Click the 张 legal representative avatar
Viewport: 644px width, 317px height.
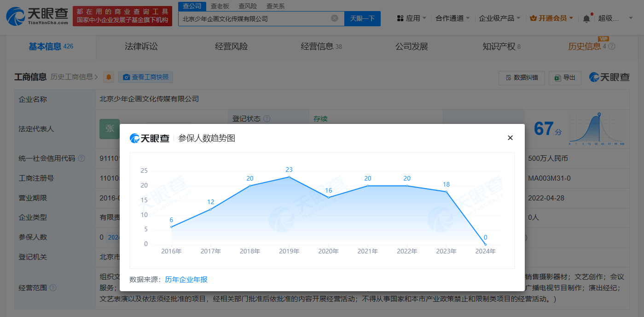[x=110, y=129]
